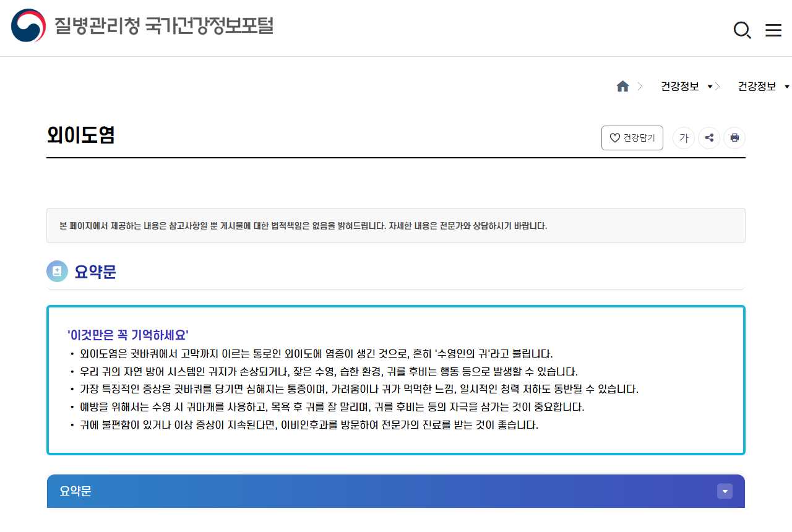Screen dimensions: 792x532
Task: Click the 가 font size icon
Action: pyautogui.click(x=684, y=138)
